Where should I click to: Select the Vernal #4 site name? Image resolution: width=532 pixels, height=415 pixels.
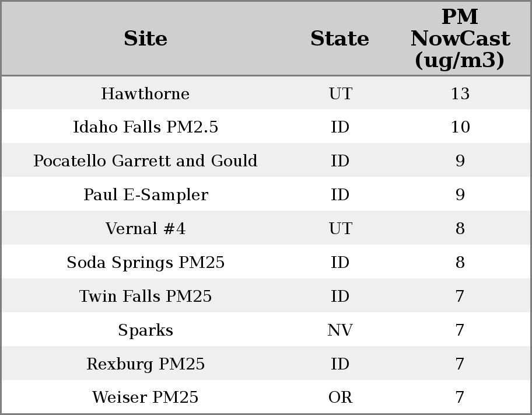click(x=145, y=229)
